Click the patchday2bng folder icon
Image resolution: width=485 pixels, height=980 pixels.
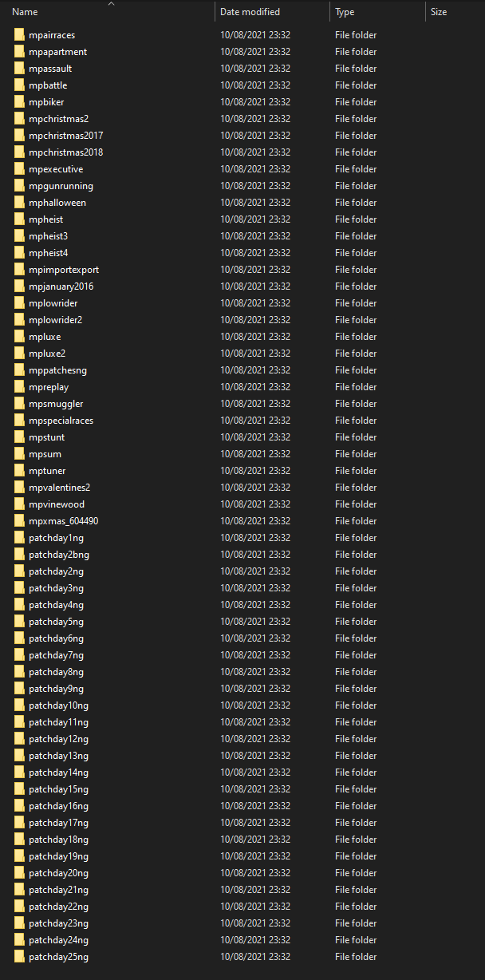(20, 555)
